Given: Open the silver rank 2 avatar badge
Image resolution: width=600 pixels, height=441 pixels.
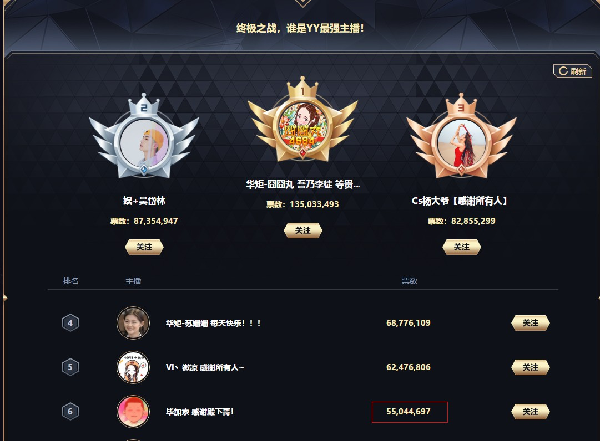Looking at the screenshot, I should coord(144,140).
